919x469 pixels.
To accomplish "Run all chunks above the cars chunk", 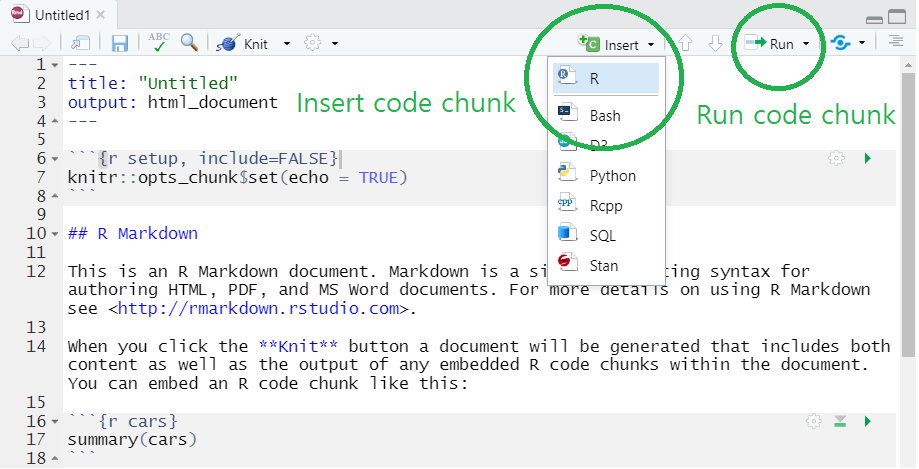I will [841, 421].
